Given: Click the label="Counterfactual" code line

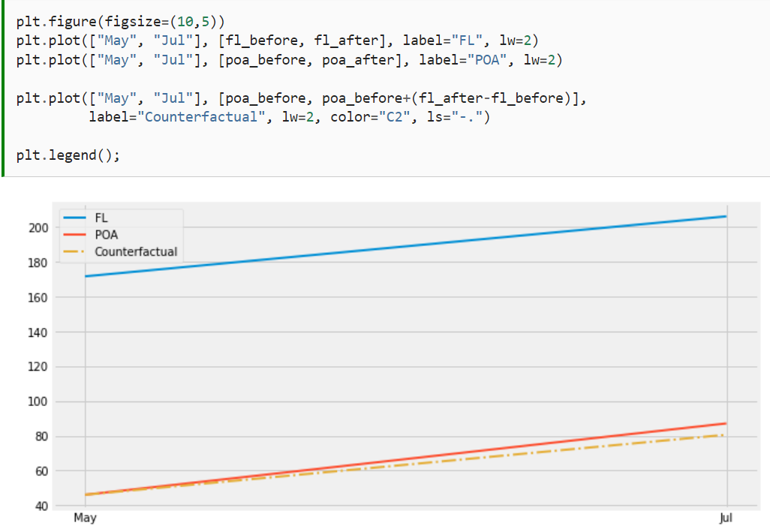Looking at the screenshot, I should pyautogui.click(x=289, y=117).
